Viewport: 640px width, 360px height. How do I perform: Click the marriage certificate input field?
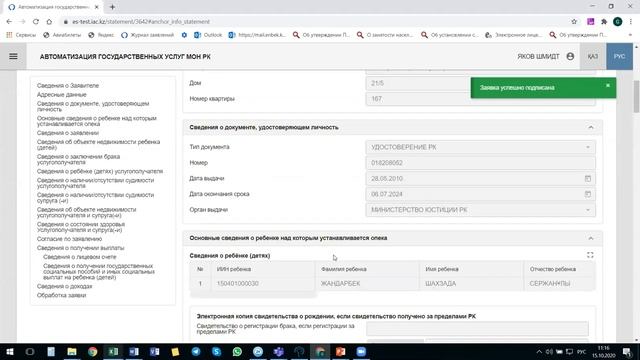pos(477,329)
